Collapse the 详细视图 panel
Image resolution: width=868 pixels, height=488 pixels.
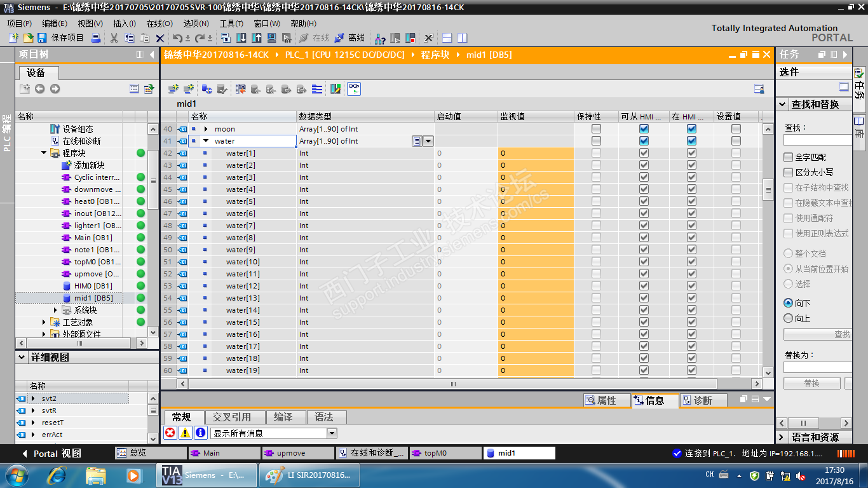point(22,358)
